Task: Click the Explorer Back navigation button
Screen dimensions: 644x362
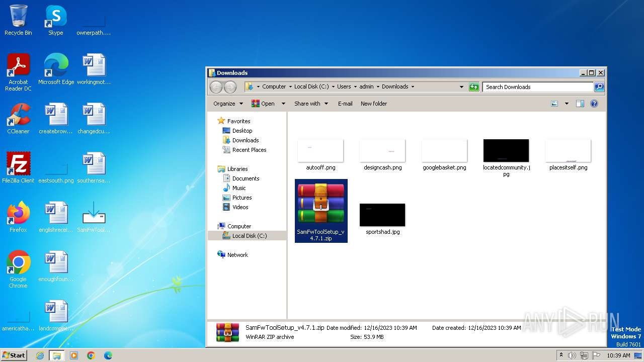Action: (216, 87)
